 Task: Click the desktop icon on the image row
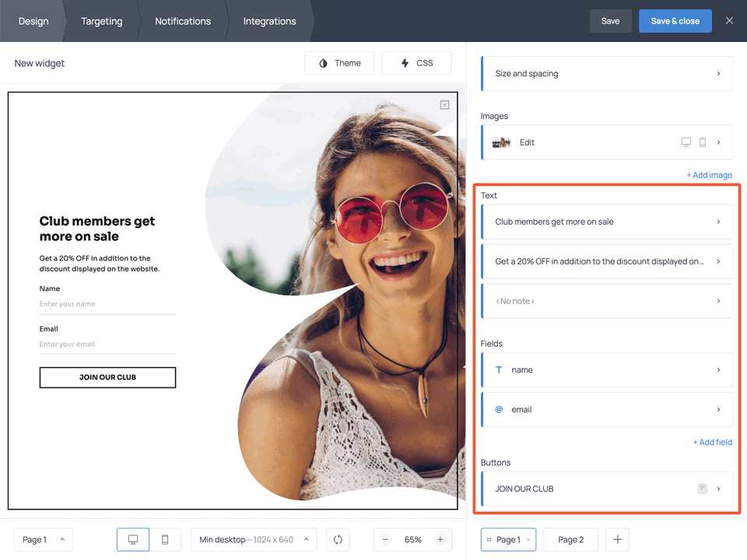686,142
